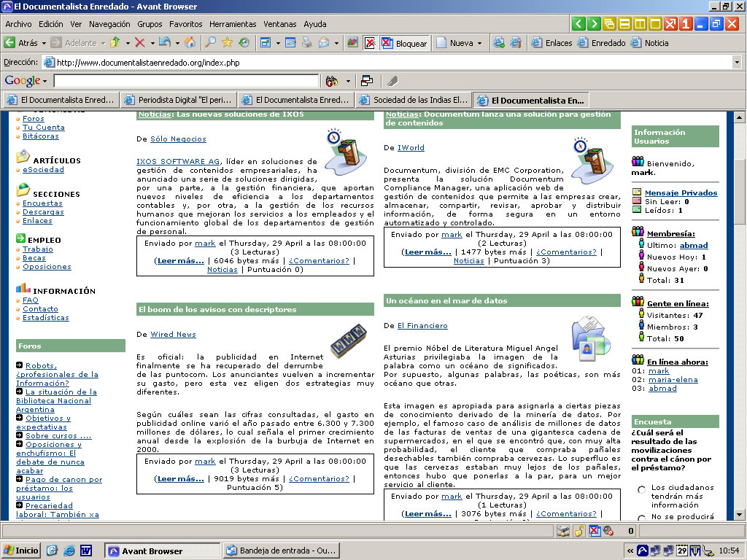Image resolution: width=747 pixels, height=560 pixels.
Task: Expand hidden system tray icons chevron
Action: pos(630,551)
